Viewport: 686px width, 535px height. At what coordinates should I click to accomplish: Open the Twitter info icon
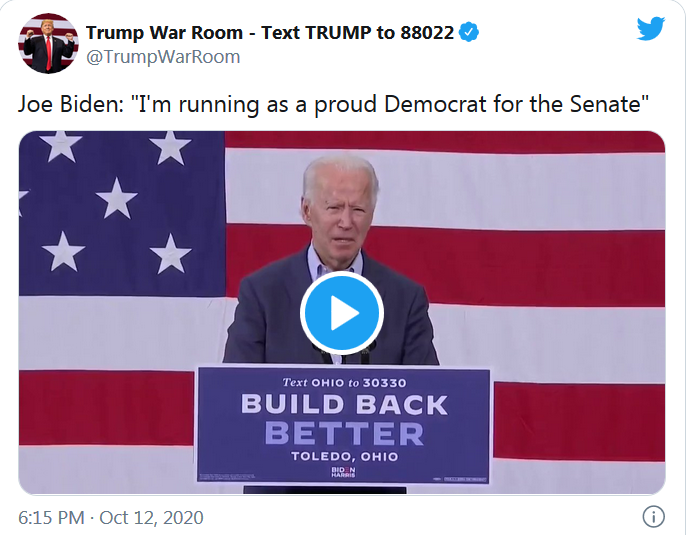652,517
